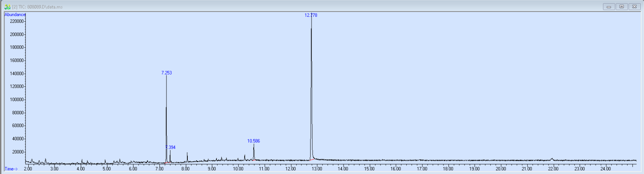Screen dimensions: 644x174
Task: Click the time axis value 24.00
Action: [605, 169]
